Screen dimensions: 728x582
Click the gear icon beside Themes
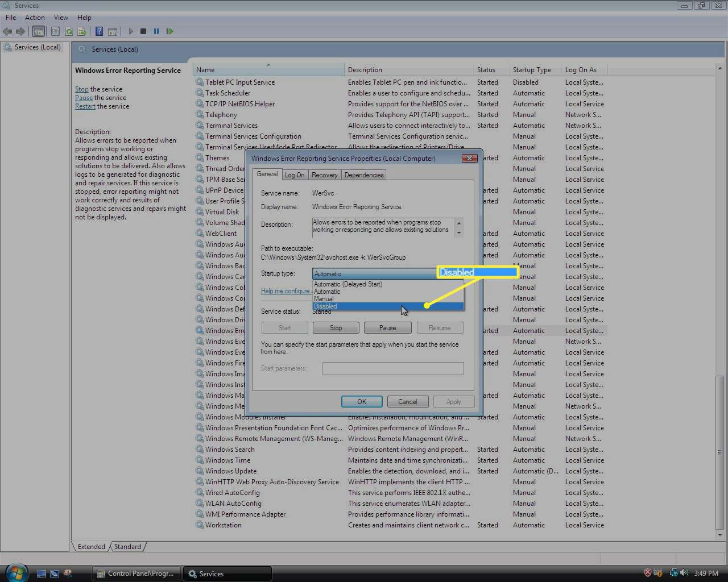click(x=200, y=158)
